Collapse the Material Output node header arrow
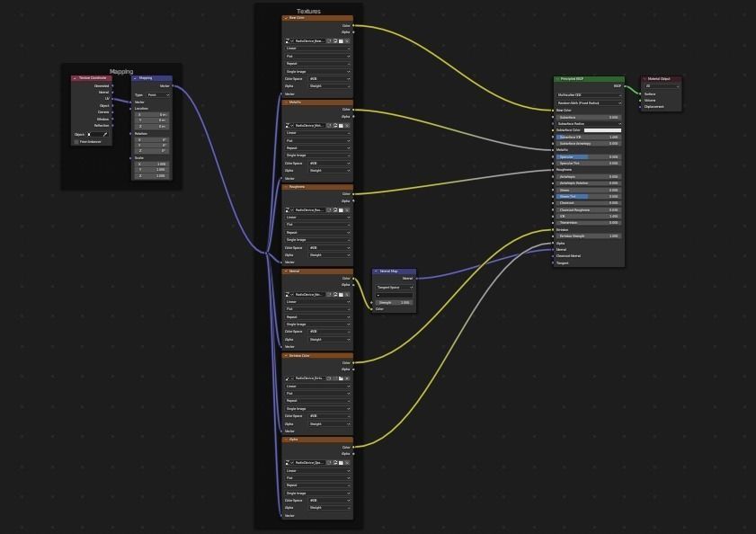Viewport: 756px width, 534px height. click(x=645, y=78)
